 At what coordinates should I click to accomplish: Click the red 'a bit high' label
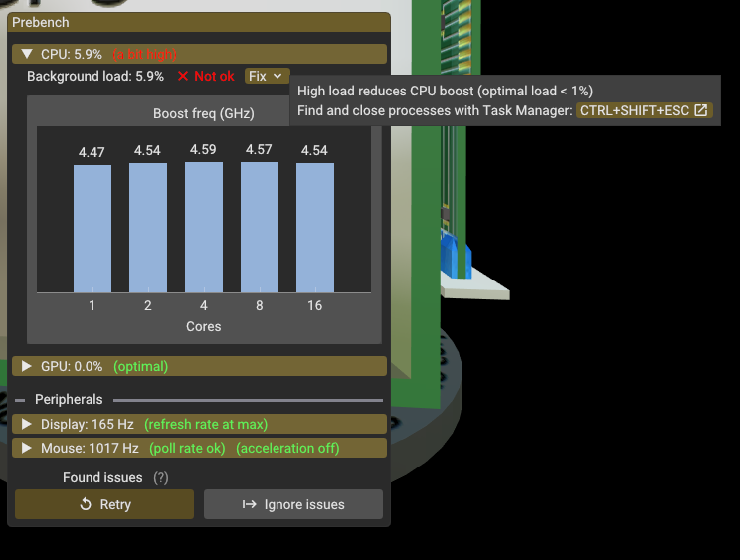(x=145, y=55)
